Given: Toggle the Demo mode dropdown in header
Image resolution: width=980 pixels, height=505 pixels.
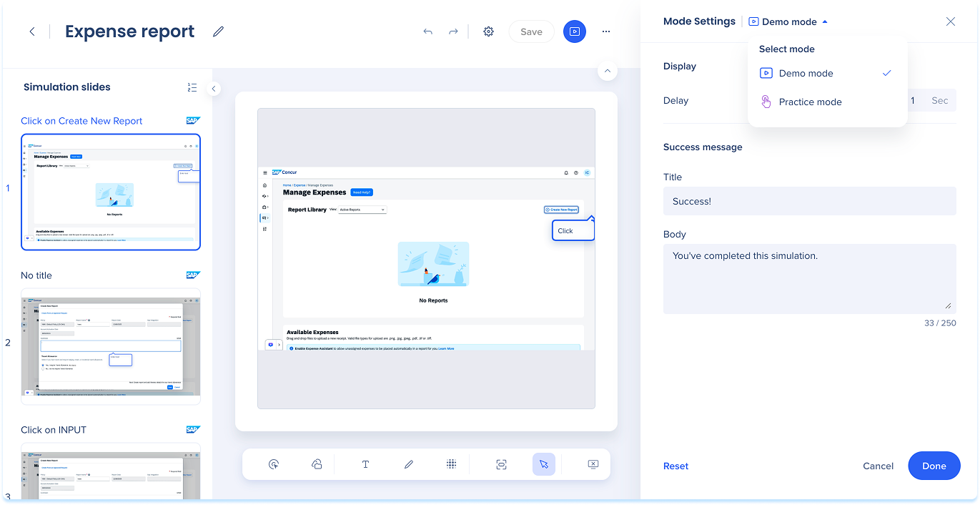Looking at the screenshot, I should pos(788,21).
